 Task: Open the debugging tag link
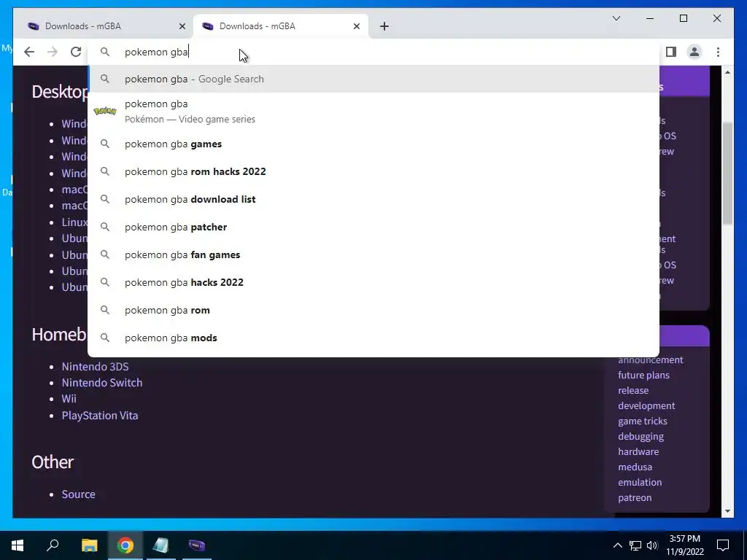click(x=640, y=436)
